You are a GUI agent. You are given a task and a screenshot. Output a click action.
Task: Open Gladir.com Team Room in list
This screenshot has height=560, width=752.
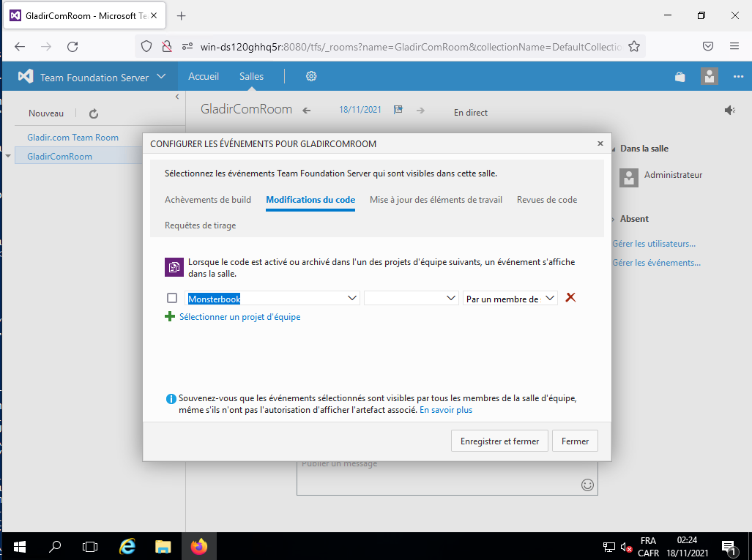(73, 138)
